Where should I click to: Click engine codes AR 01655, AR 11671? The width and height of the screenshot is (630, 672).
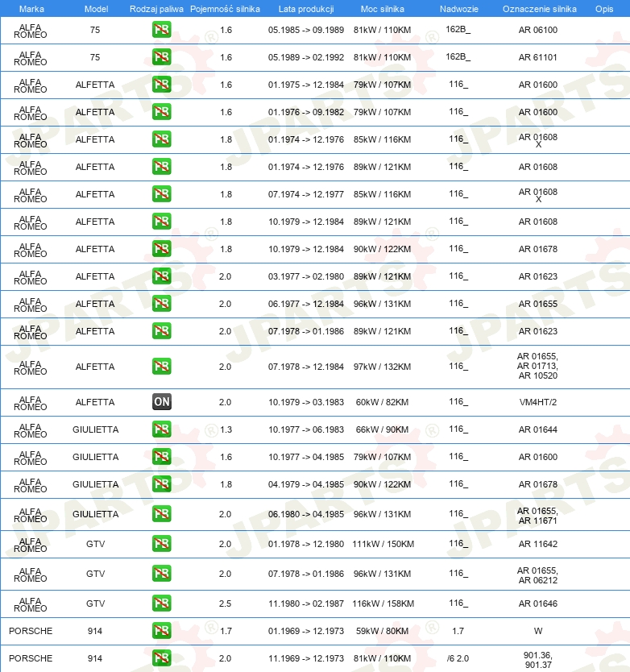pos(537,516)
